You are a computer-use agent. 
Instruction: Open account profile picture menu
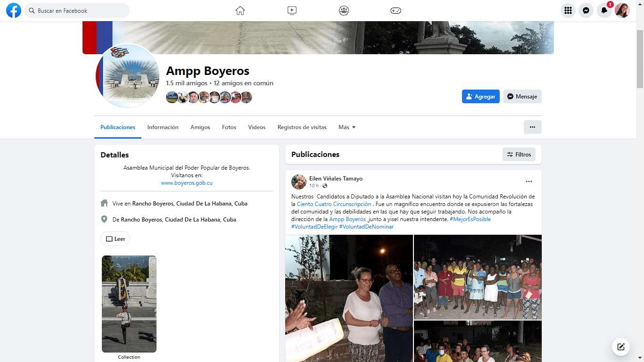(x=622, y=10)
